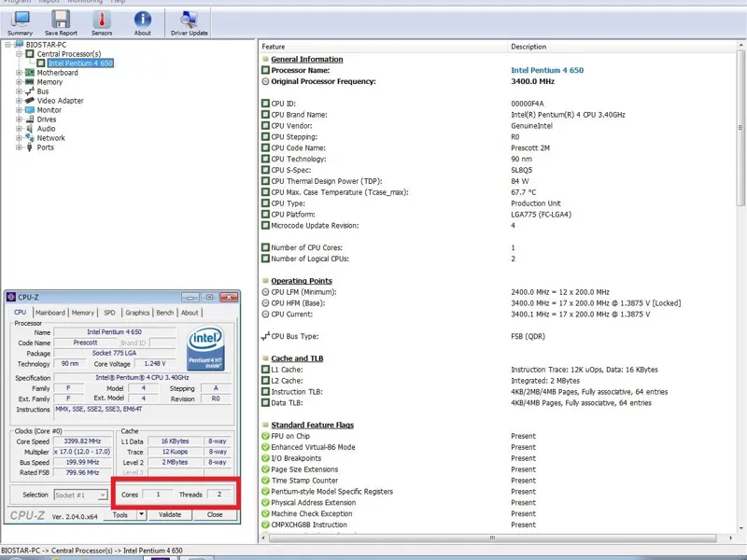Select Intel Pentium 4 650 tree entry
This screenshot has width=747, height=560.
pos(81,63)
